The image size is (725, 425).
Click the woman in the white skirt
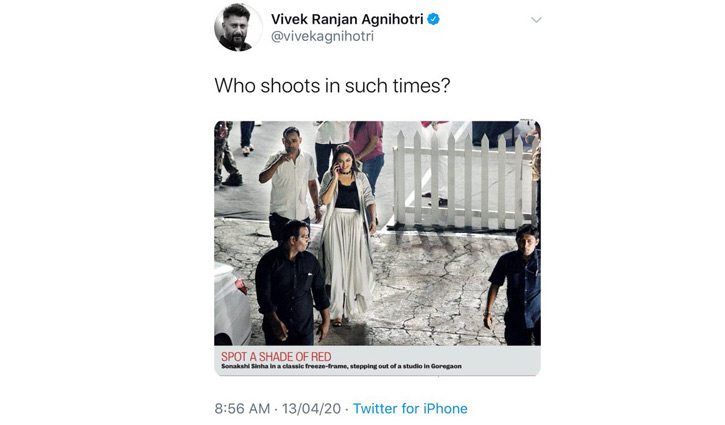pos(346,240)
